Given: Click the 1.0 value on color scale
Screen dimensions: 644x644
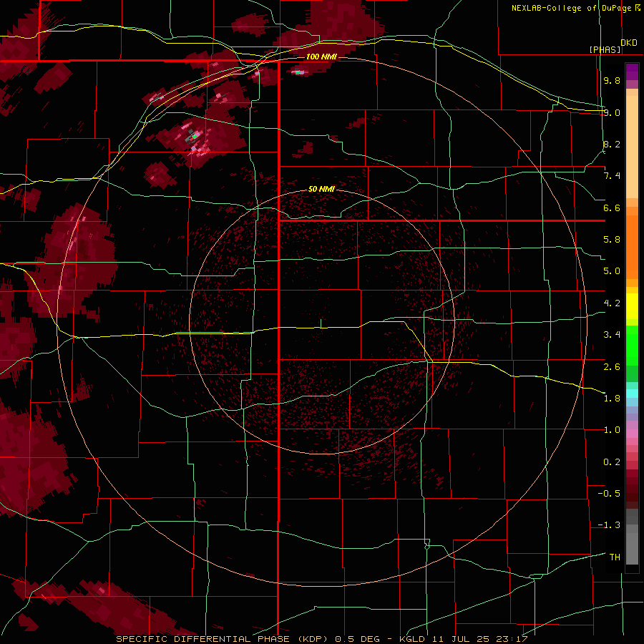Looking at the screenshot, I should [612, 430].
